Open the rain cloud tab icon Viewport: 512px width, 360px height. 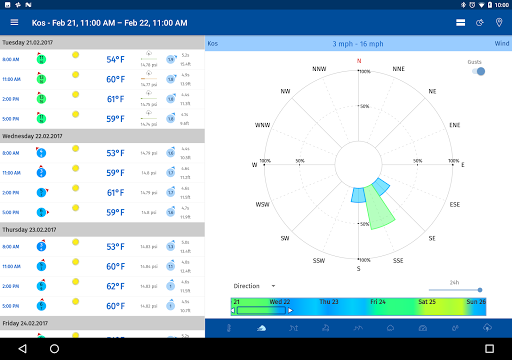(x=487, y=328)
